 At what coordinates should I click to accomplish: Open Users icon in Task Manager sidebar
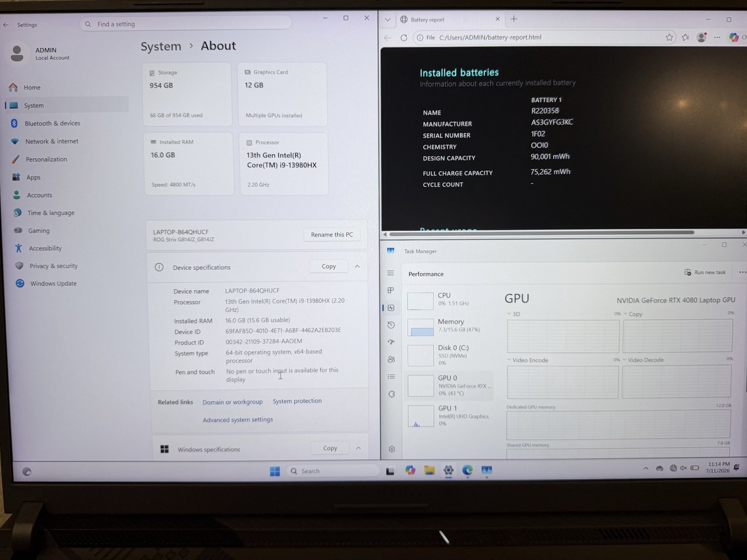click(x=391, y=359)
